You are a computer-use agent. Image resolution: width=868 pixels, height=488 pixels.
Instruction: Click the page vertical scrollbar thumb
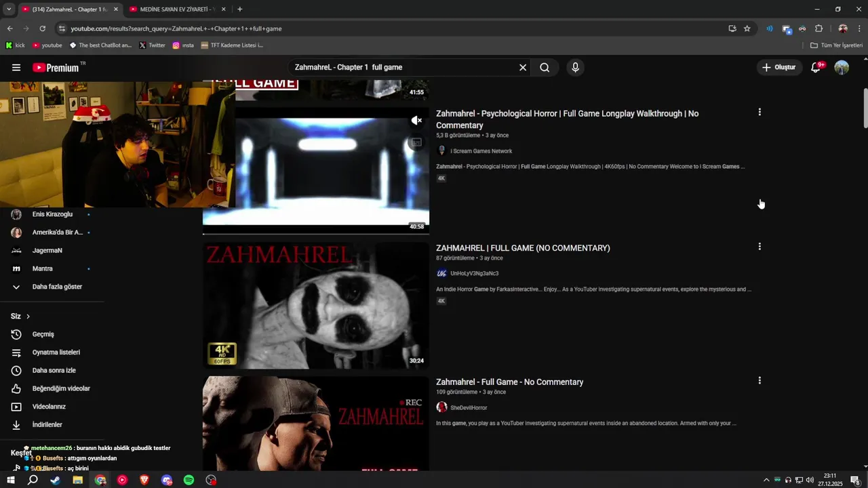pos(865,108)
